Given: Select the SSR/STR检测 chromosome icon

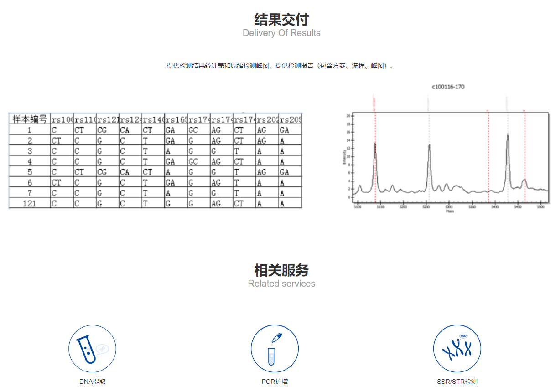Looking at the screenshot, I should pos(457,349).
